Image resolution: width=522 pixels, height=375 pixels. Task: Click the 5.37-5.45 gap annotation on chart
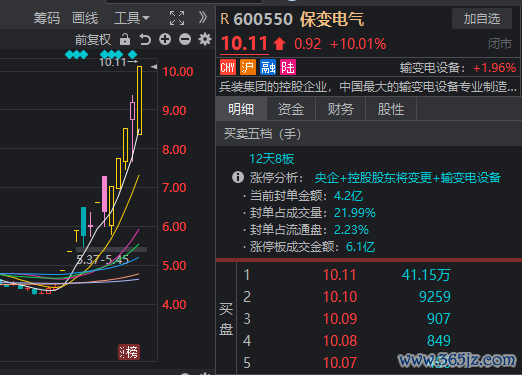click(x=102, y=259)
